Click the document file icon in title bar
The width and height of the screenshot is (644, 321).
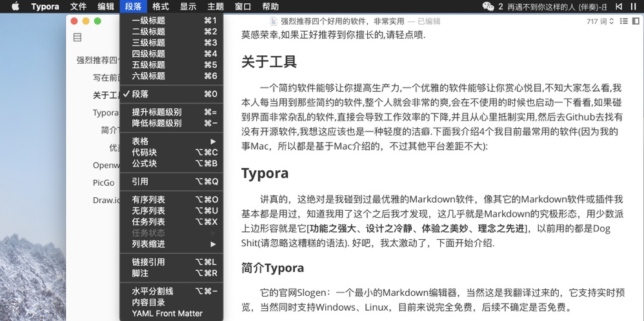point(274,21)
